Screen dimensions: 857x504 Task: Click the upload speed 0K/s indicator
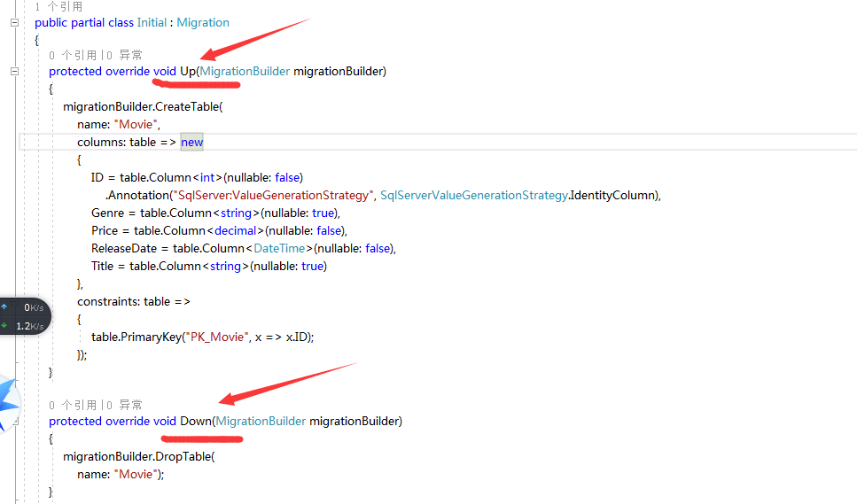click(23, 307)
